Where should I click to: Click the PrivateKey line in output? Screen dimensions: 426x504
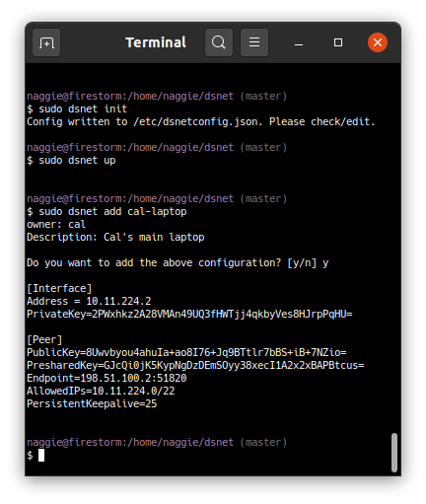coord(189,314)
